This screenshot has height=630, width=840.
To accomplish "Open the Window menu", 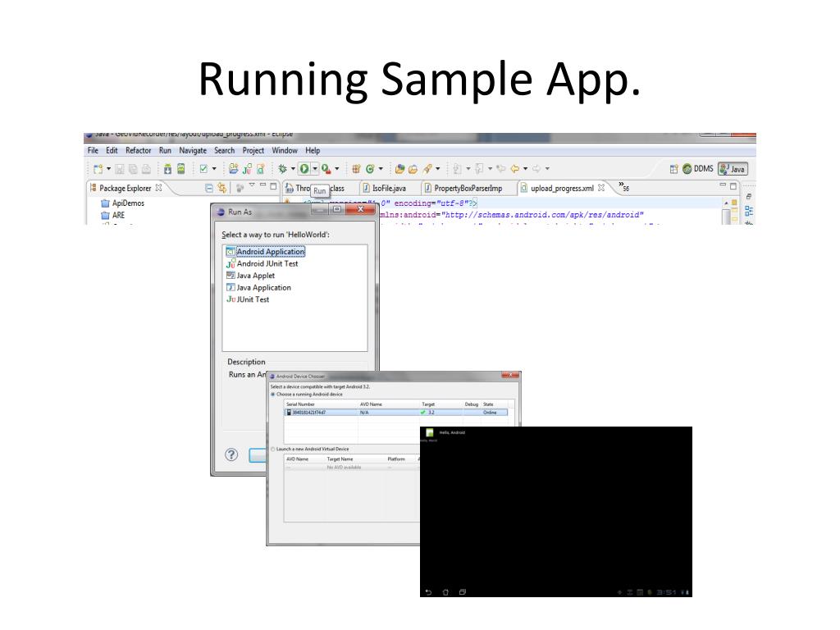I will pyautogui.click(x=285, y=151).
